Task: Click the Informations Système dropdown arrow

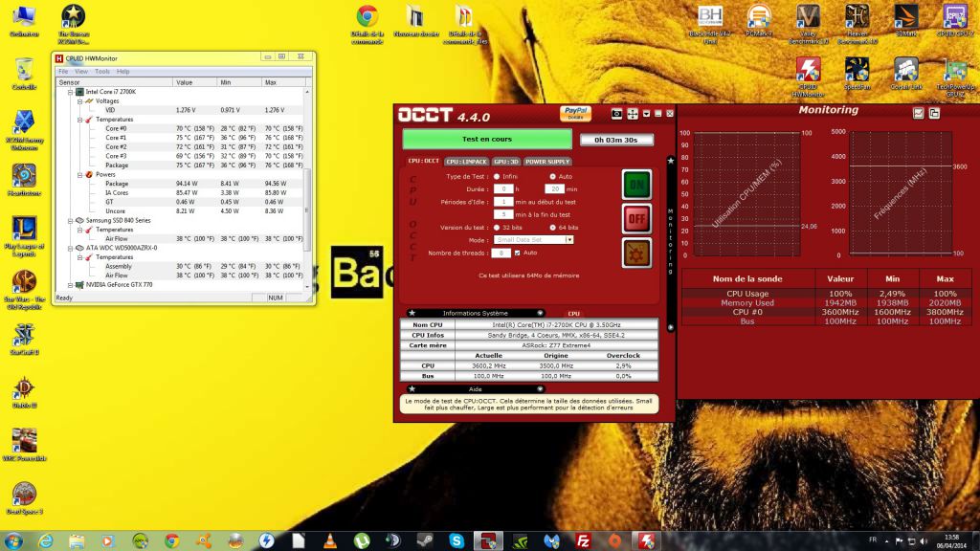Action: [x=540, y=313]
